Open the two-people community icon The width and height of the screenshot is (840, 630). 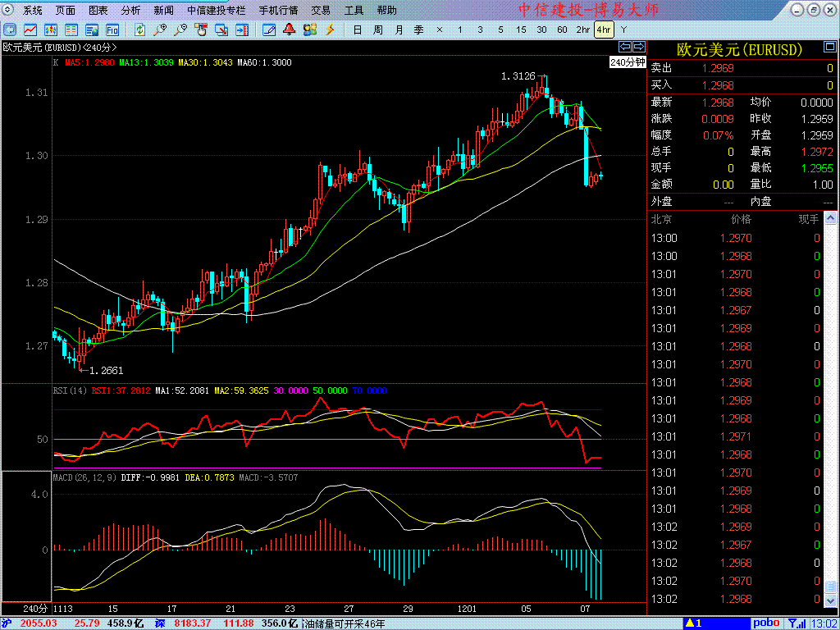(x=309, y=30)
